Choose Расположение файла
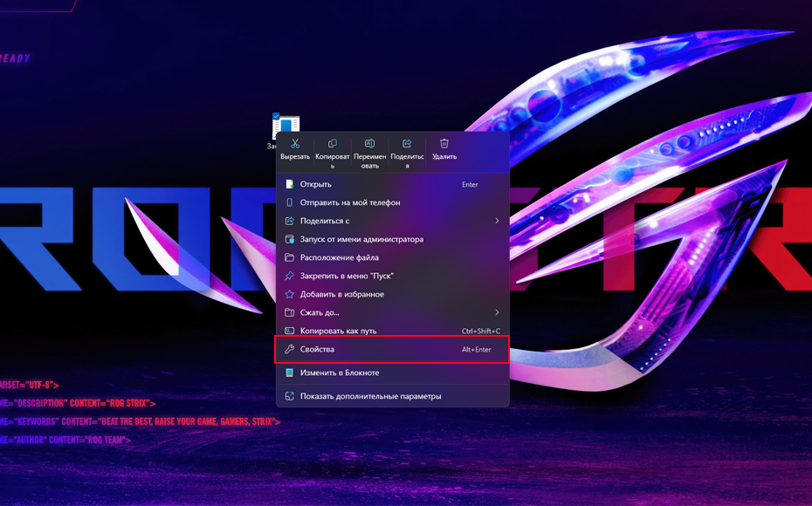812x506 pixels. tap(393, 257)
